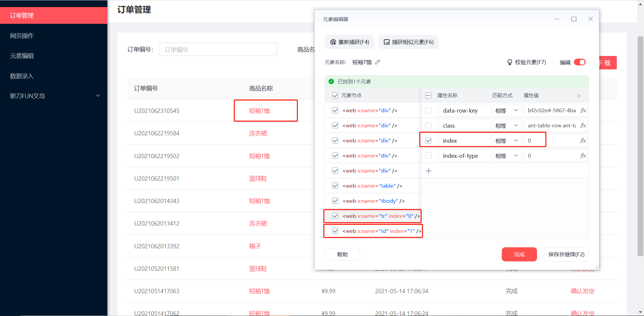Uncheck the index attribute checkbox
Screen dimensions: 644x316
point(428,141)
